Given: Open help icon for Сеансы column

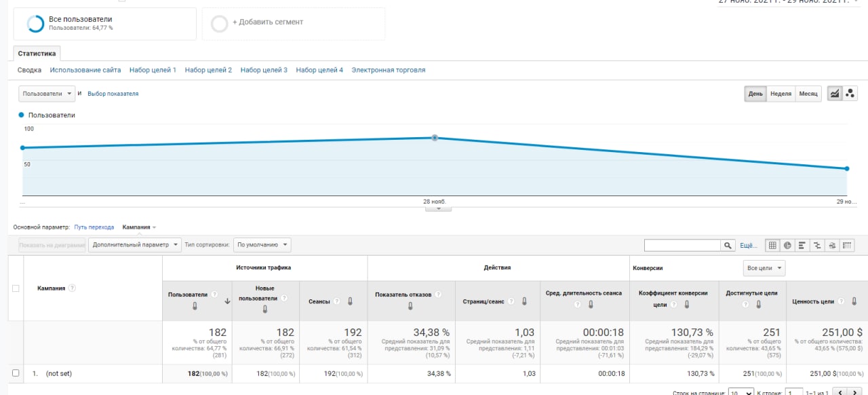Looking at the screenshot, I should tap(337, 301).
